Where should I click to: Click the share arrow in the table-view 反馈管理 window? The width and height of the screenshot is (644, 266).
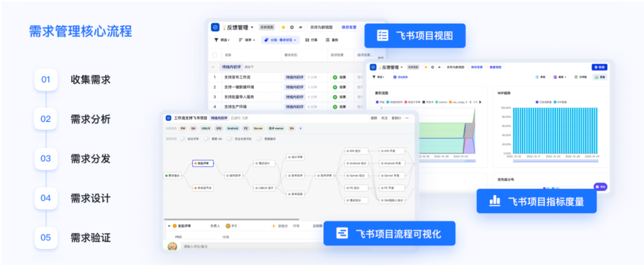click(300, 27)
